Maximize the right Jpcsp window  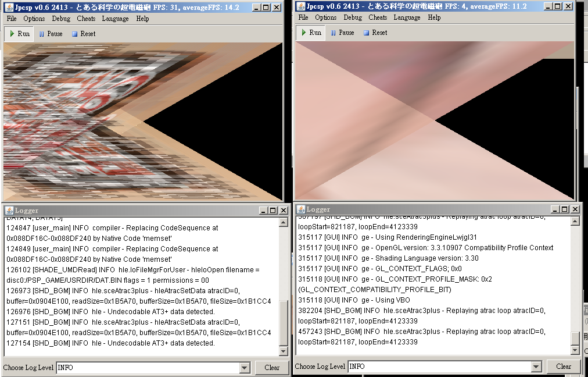click(x=558, y=6)
